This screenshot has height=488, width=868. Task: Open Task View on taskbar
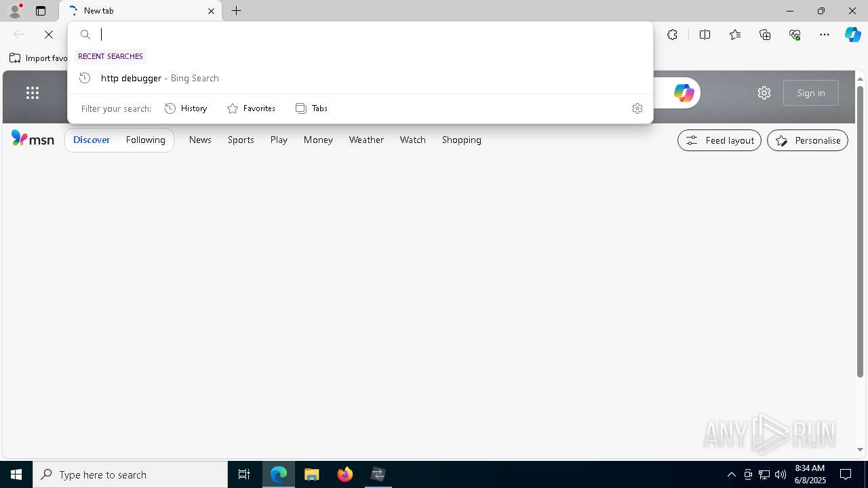point(244,474)
